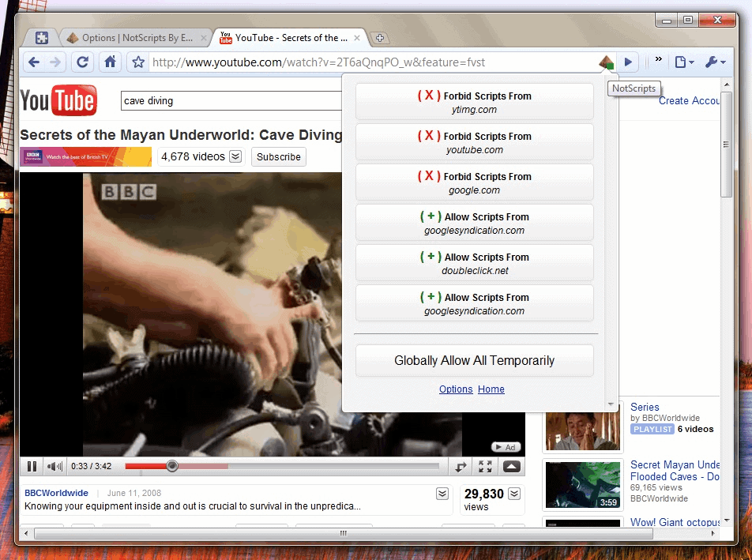The height and width of the screenshot is (560, 752).
Task: Click the page scrollbar down arrow
Action: coord(727,521)
